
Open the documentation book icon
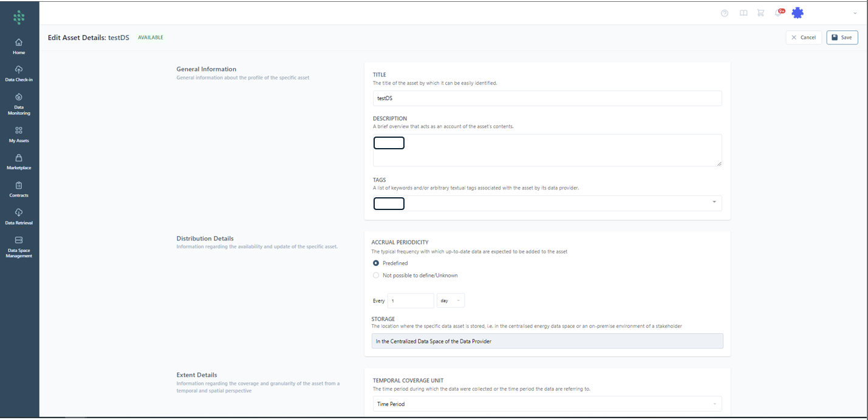point(743,13)
